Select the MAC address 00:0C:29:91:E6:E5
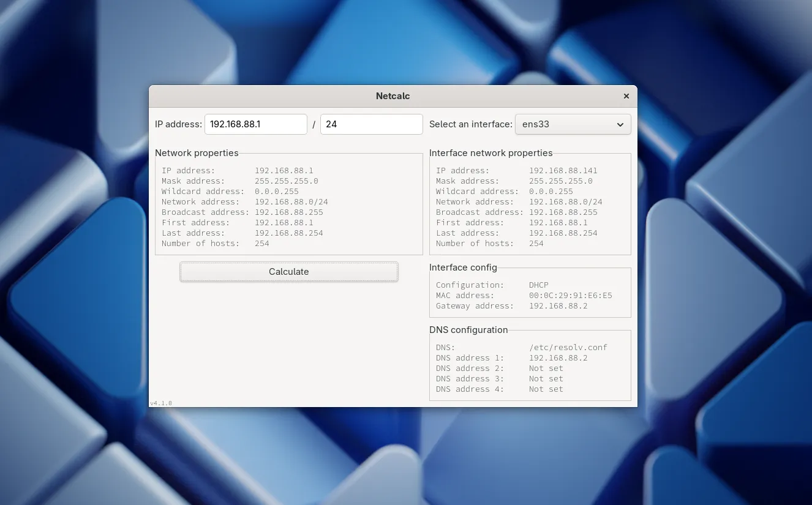Viewport: 812px width, 505px height. (x=569, y=295)
